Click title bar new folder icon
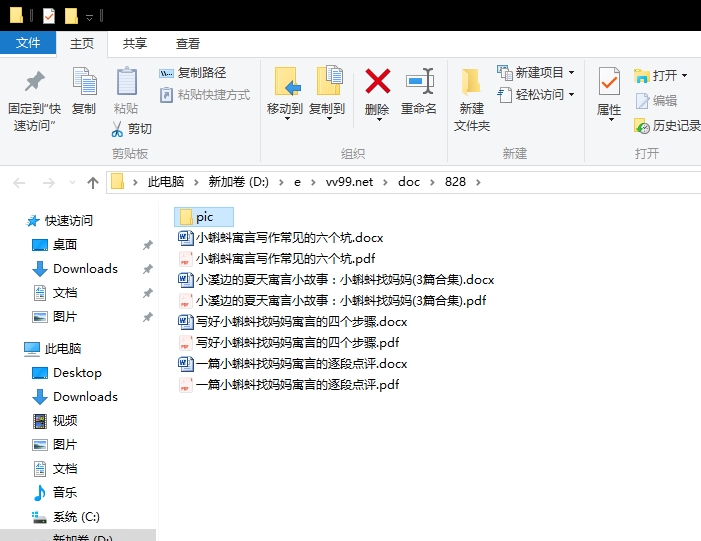The height and width of the screenshot is (541, 701). 71,16
